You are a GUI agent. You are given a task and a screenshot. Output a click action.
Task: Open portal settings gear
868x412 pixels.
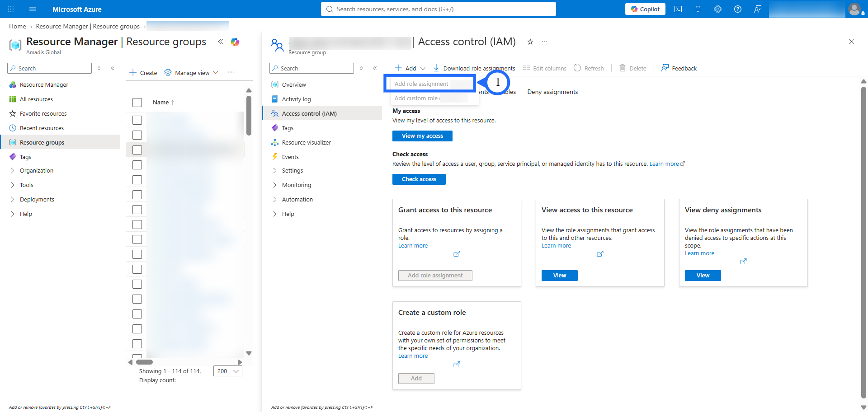click(718, 9)
